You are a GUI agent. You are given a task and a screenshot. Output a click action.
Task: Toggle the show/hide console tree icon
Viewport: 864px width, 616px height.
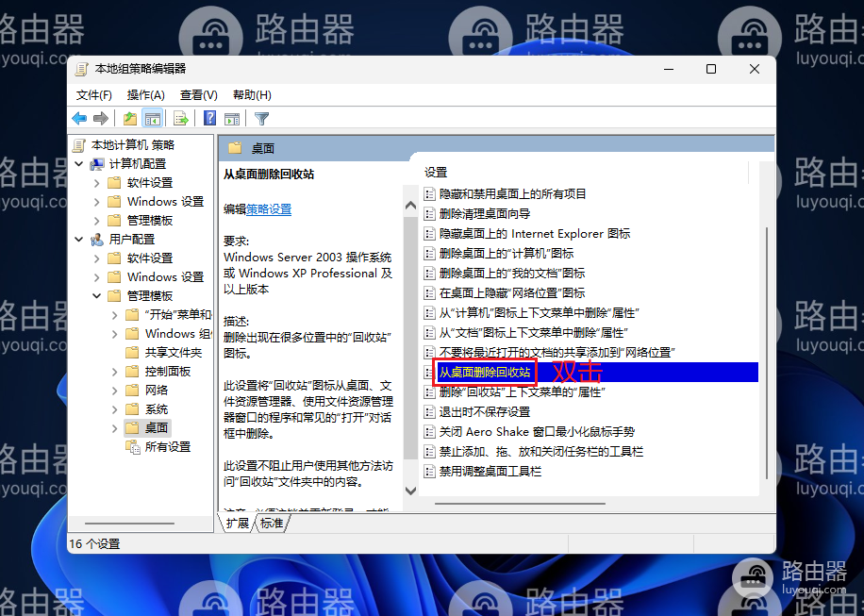point(153,119)
